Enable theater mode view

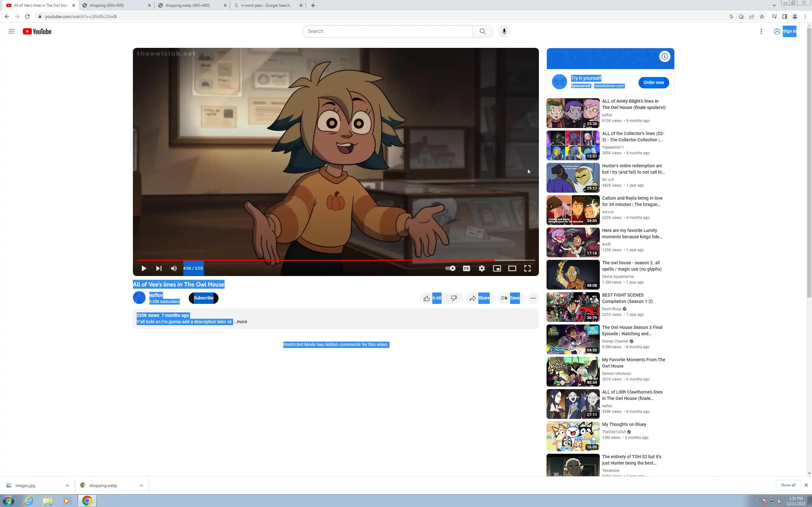pyautogui.click(x=512, y=268)
